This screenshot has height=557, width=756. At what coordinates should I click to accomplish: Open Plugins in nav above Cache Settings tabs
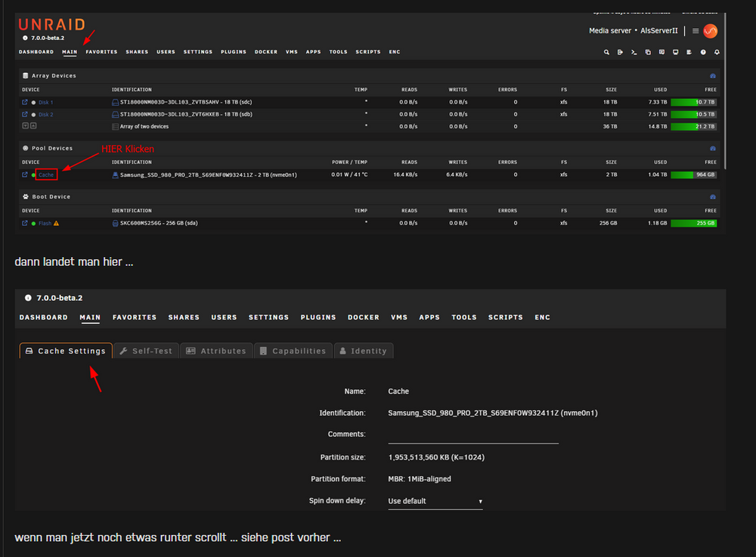(x=318, y=317)
